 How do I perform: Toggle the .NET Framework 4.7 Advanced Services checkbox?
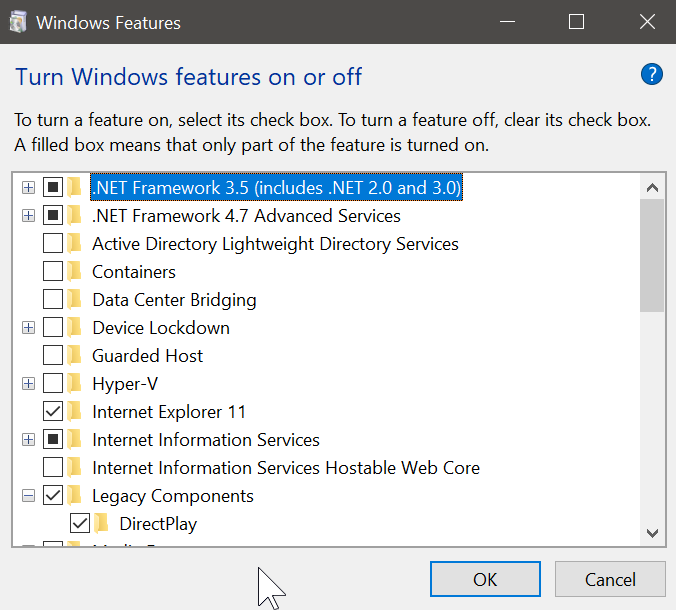point(53,215)
